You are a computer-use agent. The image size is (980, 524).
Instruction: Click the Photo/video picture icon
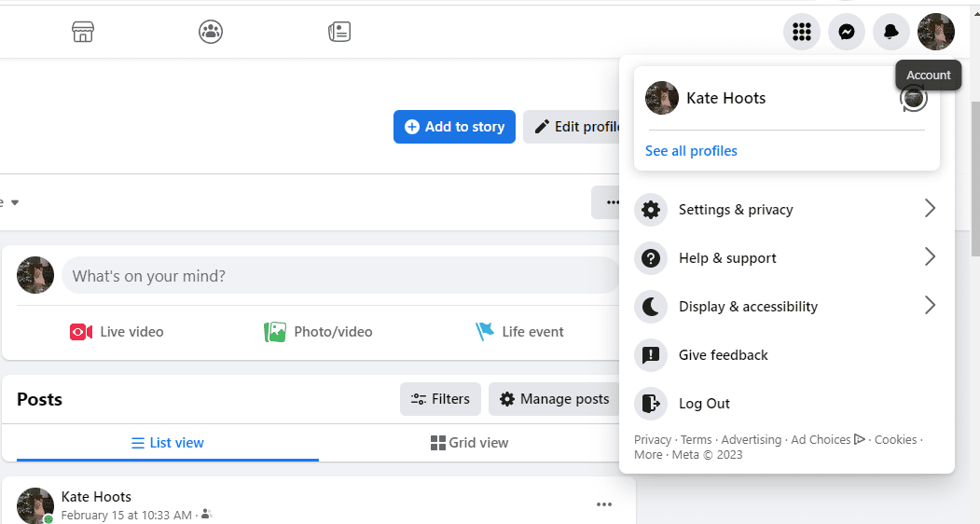point(275,331)
